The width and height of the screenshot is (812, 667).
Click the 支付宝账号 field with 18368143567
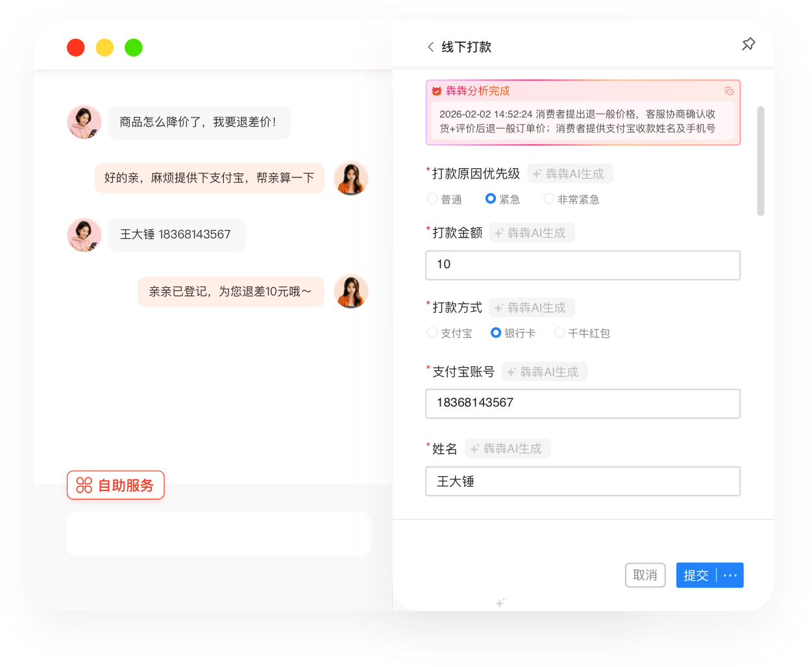[583, 403]
